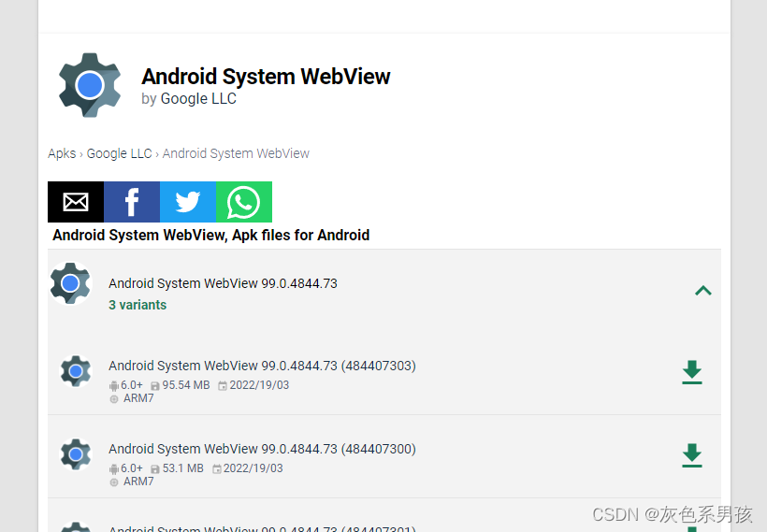This screenshot has height=532, width=767.
Task: Click the 'ARM7' label of the 484407303 variant
Action: 138,398
